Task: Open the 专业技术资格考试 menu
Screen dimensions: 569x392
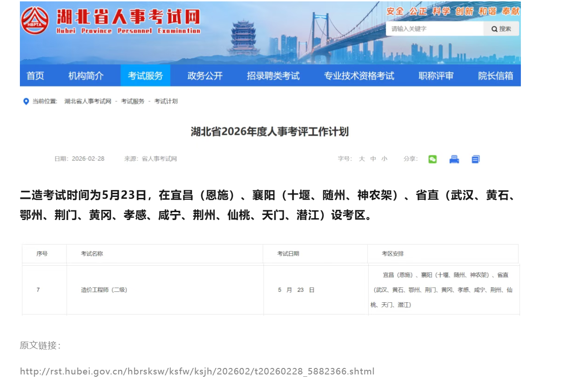Action: (x=359, y=76)
